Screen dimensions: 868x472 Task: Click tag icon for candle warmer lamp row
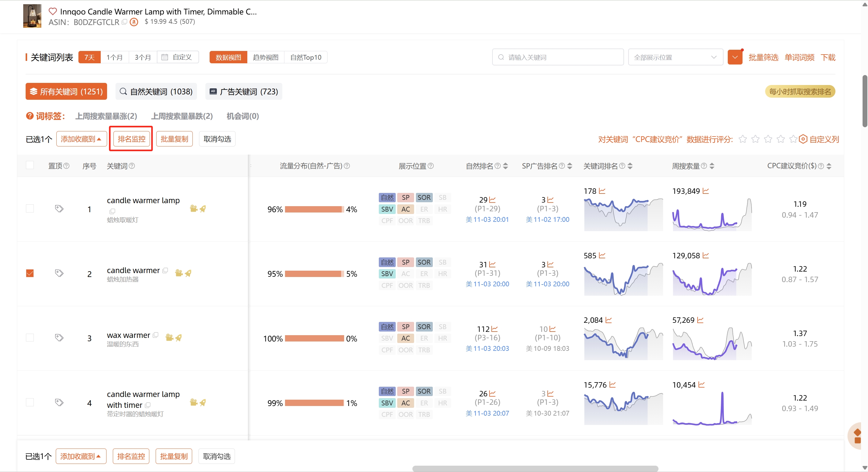59,209
